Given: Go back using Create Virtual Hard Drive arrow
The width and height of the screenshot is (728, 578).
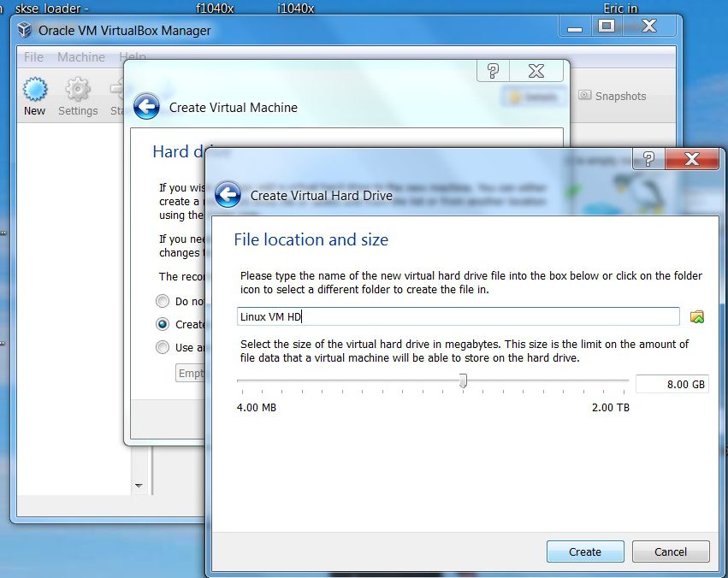Looking at the screenshot, I should click(x=228, y=194).
